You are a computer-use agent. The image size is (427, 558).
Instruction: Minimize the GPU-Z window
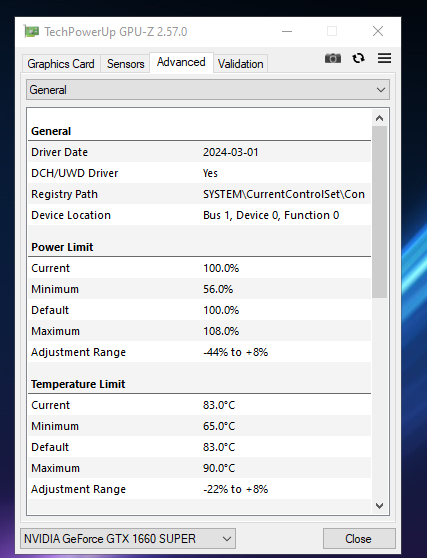click(287, 32)
